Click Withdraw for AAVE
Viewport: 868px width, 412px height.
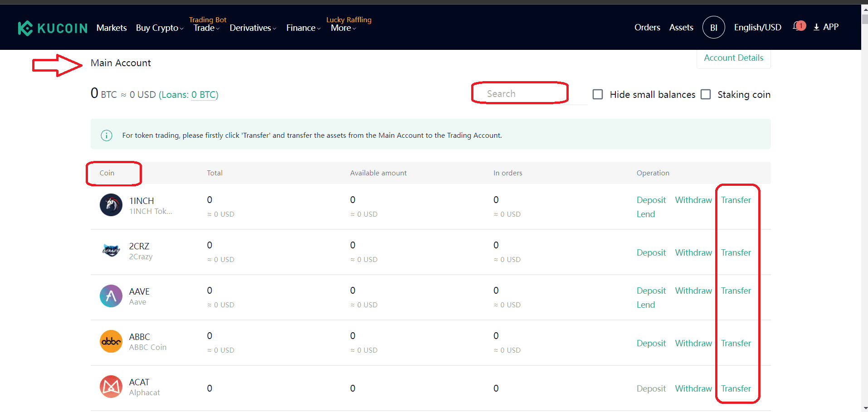pyautogui.click(x=693, y=291)
